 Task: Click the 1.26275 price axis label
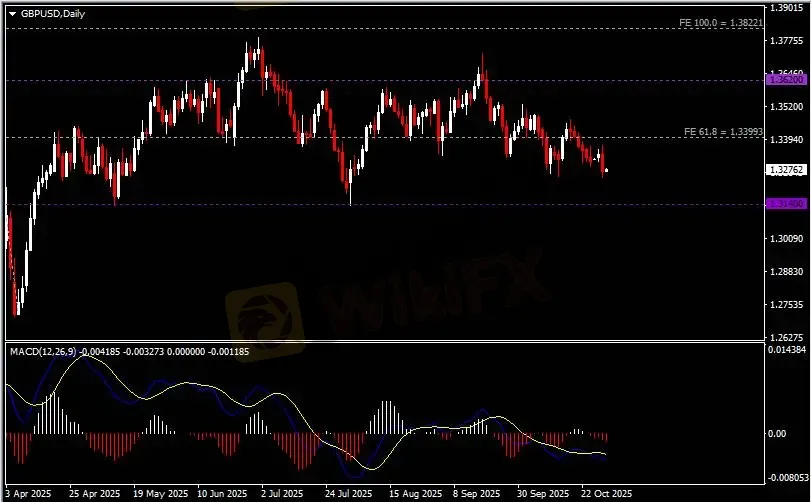pos(787,338)
